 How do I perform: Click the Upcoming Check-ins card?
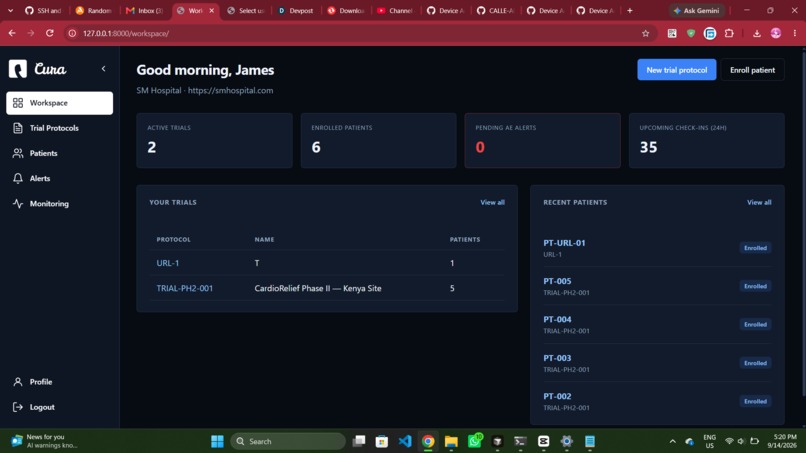[706, 140]
